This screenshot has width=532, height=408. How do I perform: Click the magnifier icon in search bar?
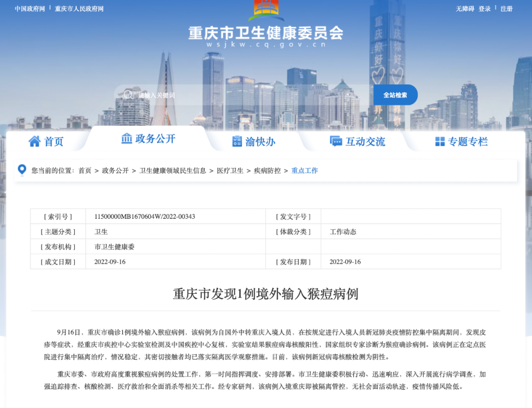click(128, 95)
